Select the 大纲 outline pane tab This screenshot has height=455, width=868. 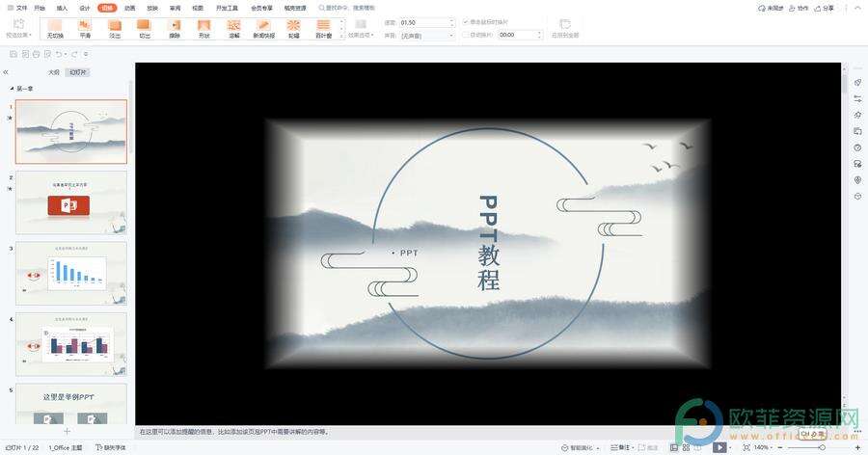point(54,72)
